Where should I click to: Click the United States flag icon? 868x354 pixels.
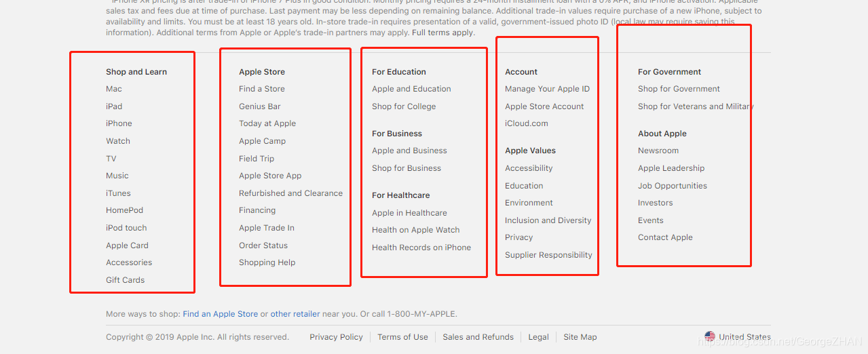pos(710,336)
